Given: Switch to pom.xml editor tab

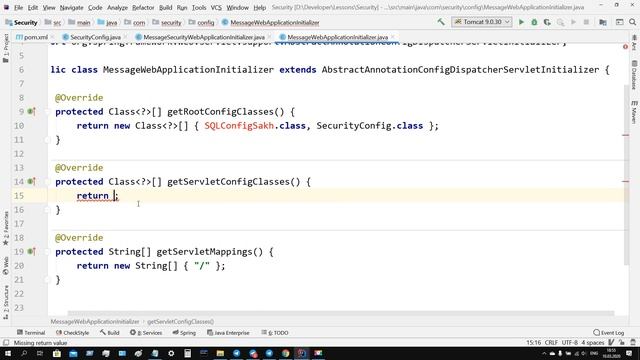Looking at the screenshot, I should pyautogui.click(x=32, y=37).
